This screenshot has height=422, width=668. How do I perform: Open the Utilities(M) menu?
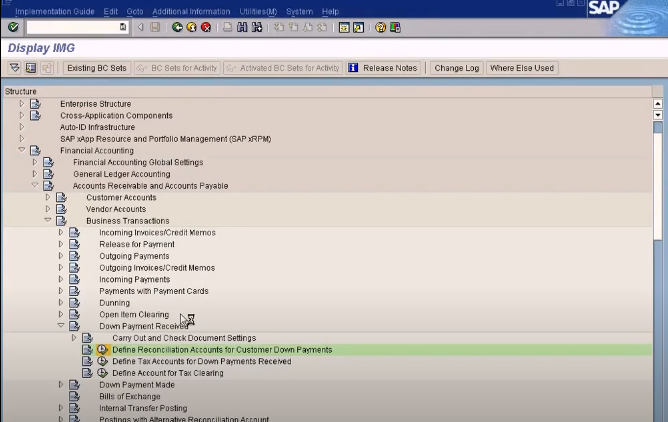[258, 11]
